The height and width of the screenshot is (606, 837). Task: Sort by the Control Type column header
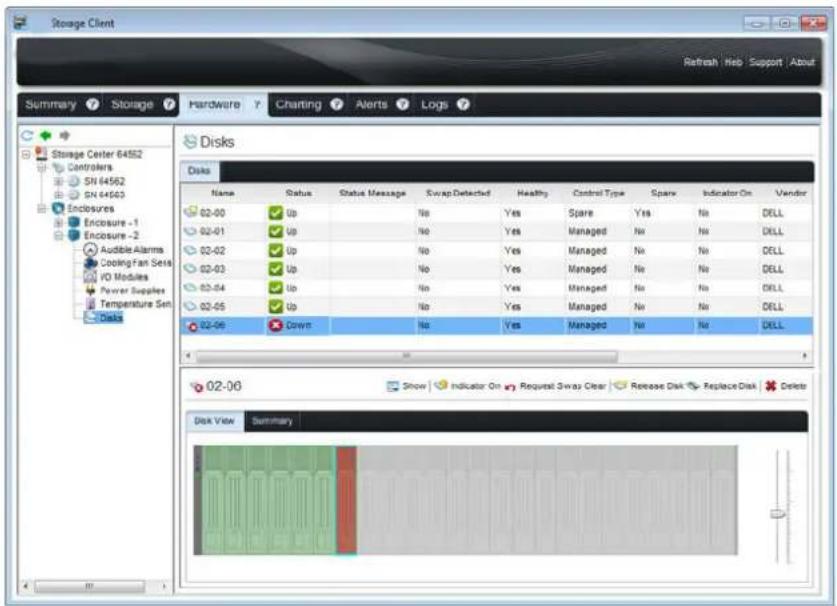(598, 193)
